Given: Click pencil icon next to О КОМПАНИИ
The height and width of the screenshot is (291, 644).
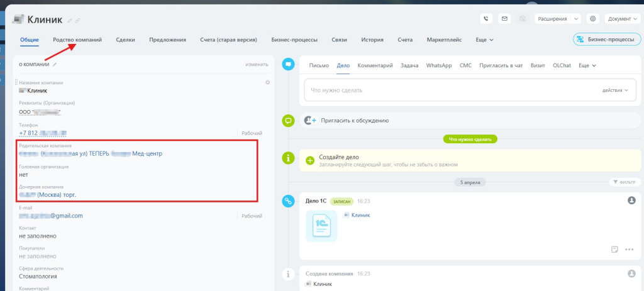Looking at the screenshot, I should pos(55,65).
